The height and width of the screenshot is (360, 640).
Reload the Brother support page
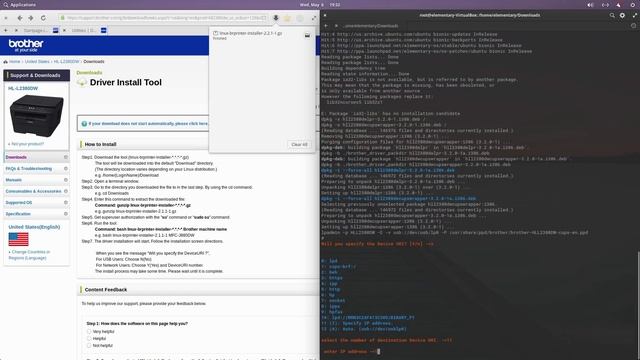coord(43,18)
